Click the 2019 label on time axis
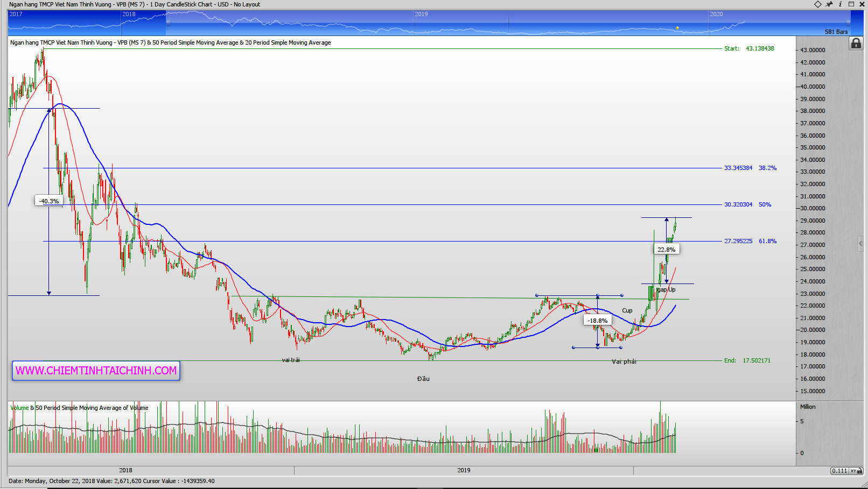 [464, 470]
